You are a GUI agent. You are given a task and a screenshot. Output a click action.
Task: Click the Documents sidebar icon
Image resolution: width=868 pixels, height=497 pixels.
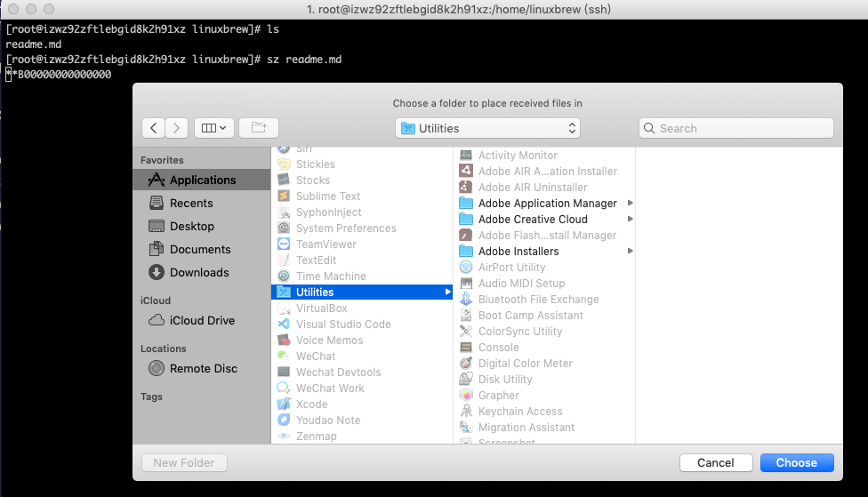(157, 249)
